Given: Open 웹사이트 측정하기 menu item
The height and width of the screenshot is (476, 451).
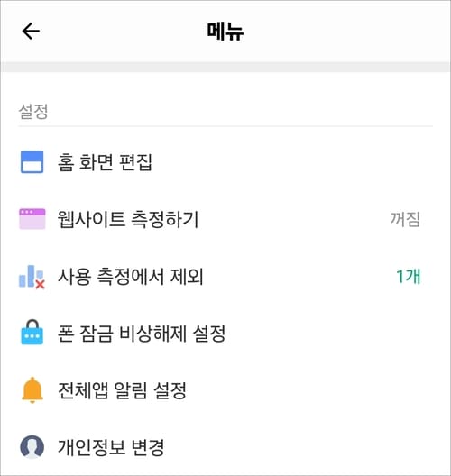Looking at the screenshot, I should coord(225,219).
